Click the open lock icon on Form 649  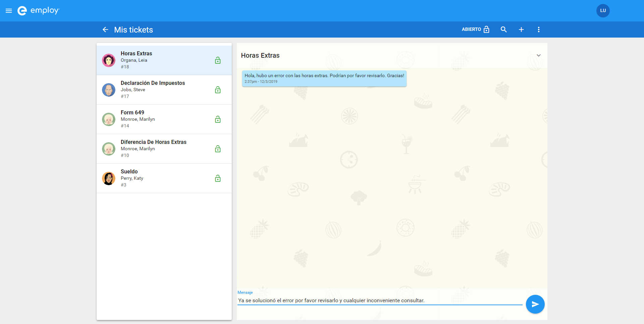click(x=218, y=119)
